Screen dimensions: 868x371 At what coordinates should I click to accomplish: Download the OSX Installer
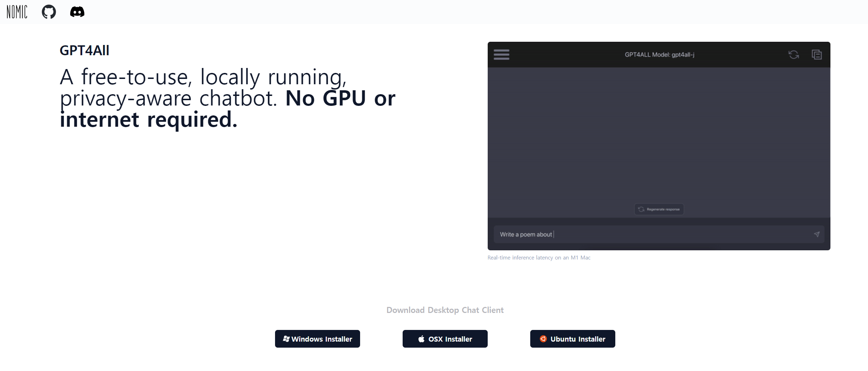445,339
